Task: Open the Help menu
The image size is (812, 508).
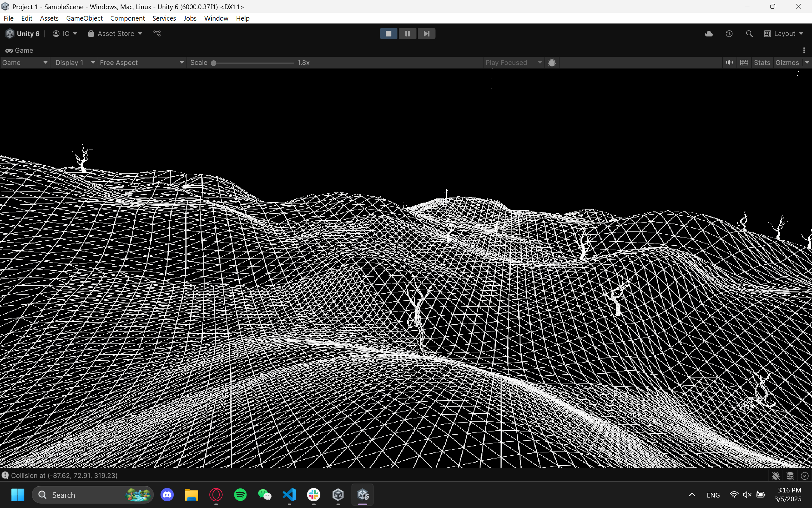Action: [243, 18]
